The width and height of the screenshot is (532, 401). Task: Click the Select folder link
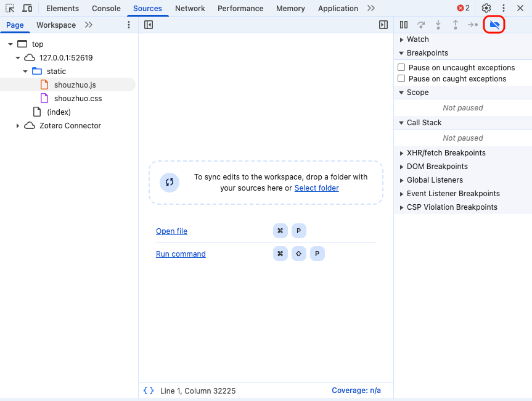click(316, 188)
